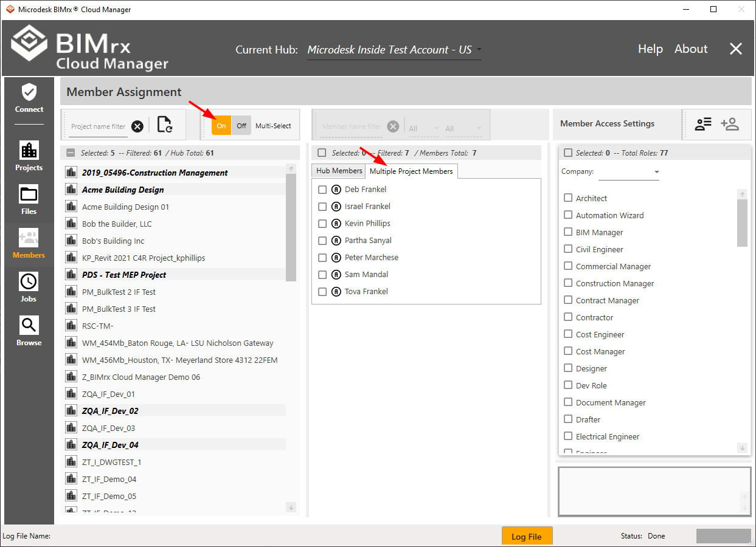This screenshot has width=756, height=547.
Task: Check the Electrical Engineer role checkbox
Action: coord(568,436)
